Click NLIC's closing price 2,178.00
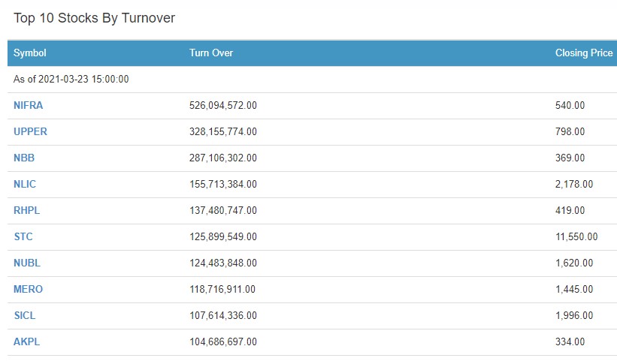 pyautogui.click(x=573, y=185)
